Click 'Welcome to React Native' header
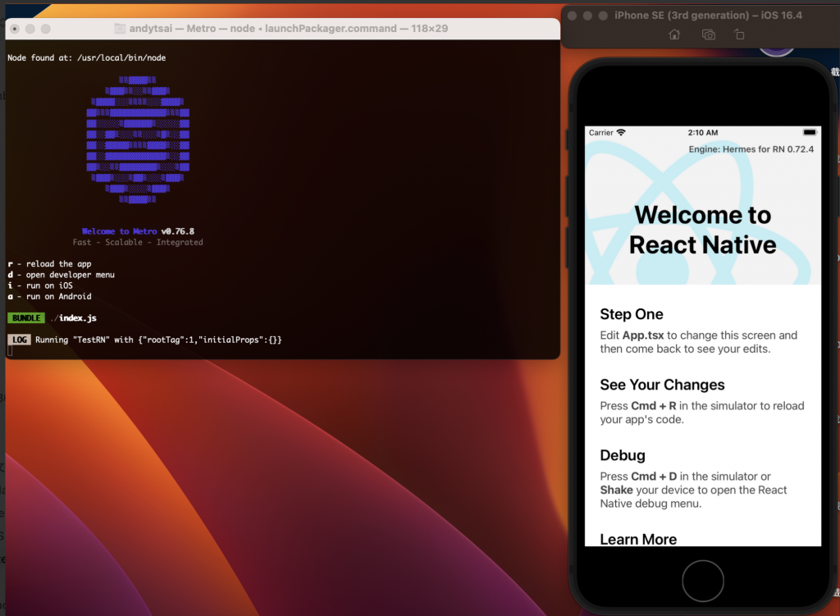The image size is (840, 616). 702,230
